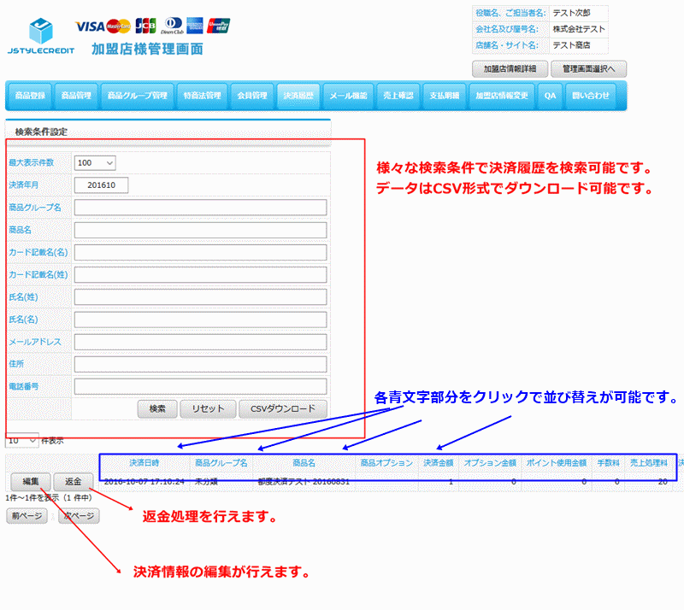Open the メール機能 tab
Screen dimensions: 684x616
tap(348, 96)
